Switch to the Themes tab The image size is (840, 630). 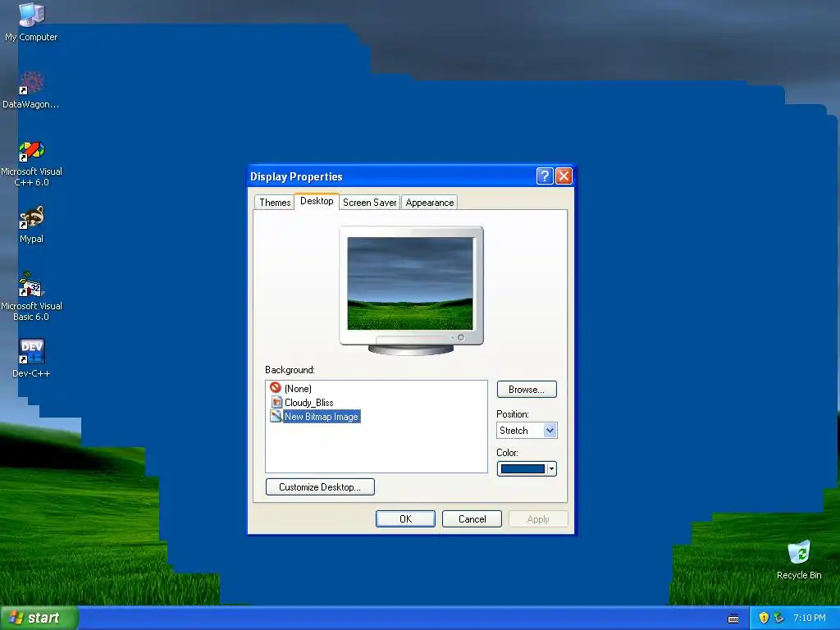pyautogui.click(x=275, y=203)
